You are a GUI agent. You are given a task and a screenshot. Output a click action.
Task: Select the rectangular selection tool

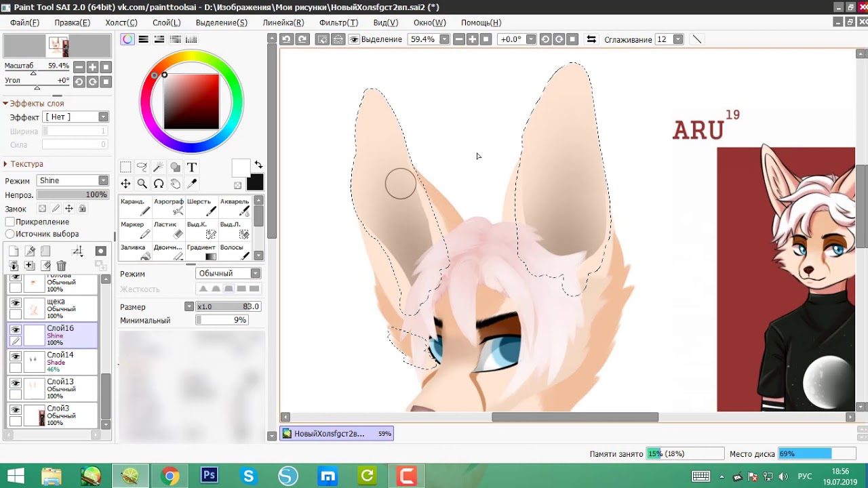coord(125,167)
